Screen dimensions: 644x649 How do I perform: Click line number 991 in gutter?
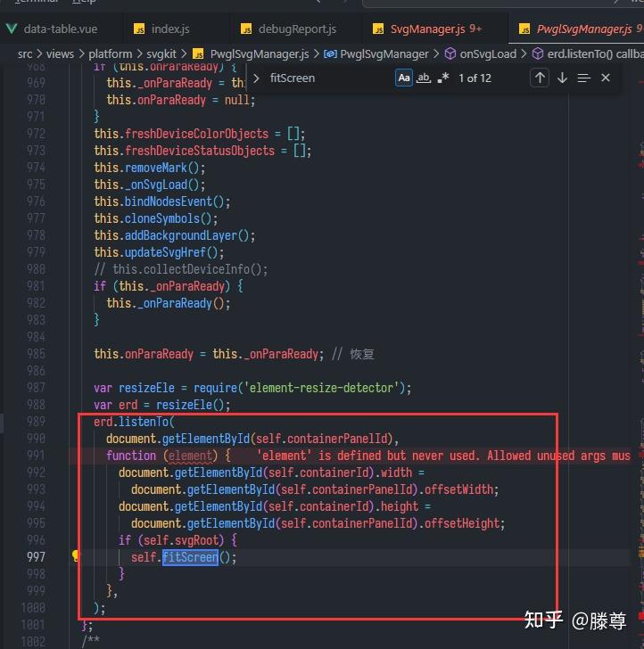(36, 456)
